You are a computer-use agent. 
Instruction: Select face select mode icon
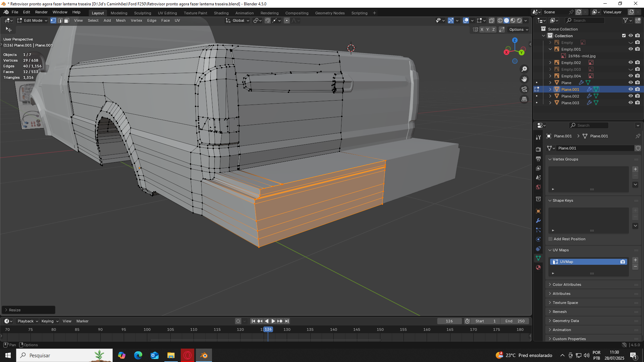coord(66,21)
